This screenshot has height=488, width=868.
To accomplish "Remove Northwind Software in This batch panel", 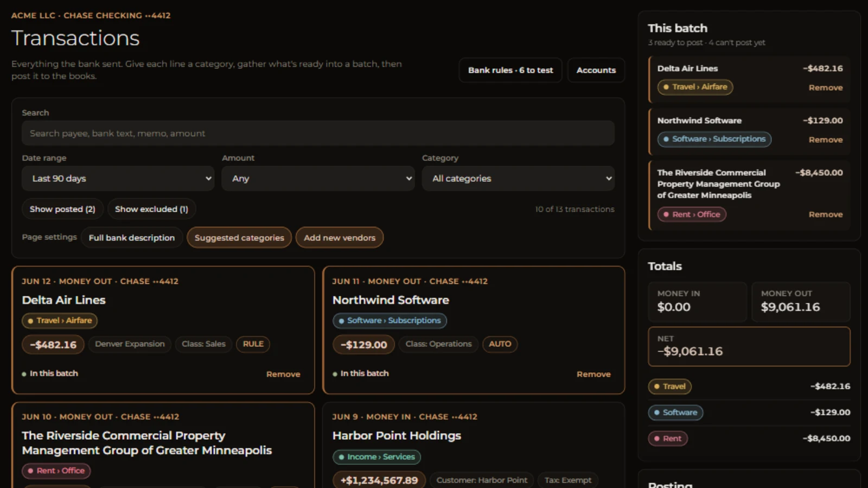I will pos(826,140).
